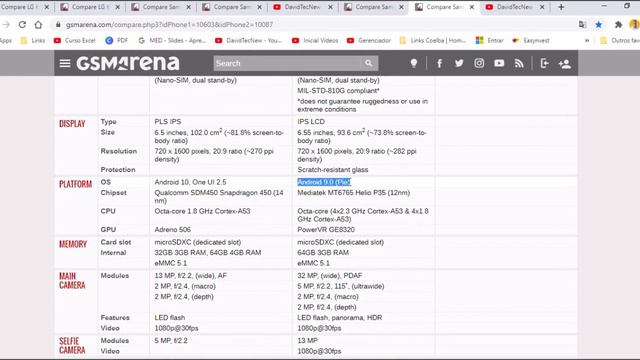The width and height of the screenshot is (640, 360).
Task: Open Easynvest bookmark
Action: (x=531, y=40)
